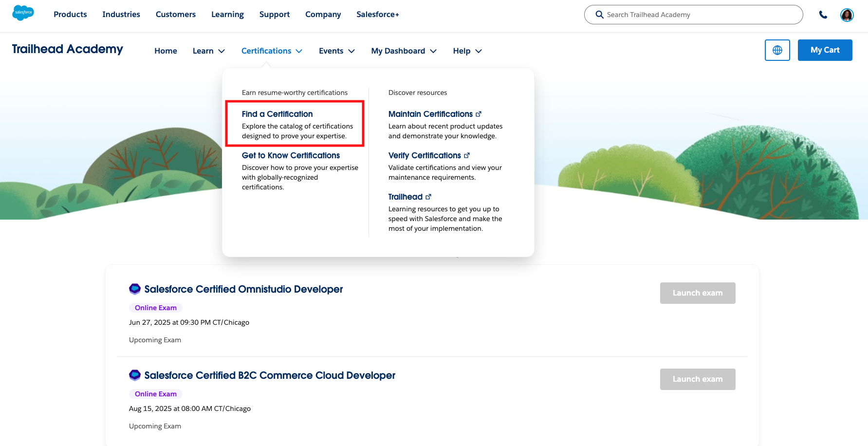Open Salesforce Certified B2C Commerce Cloud Developer title
The image size is (868, 446).
coord(270,375)
